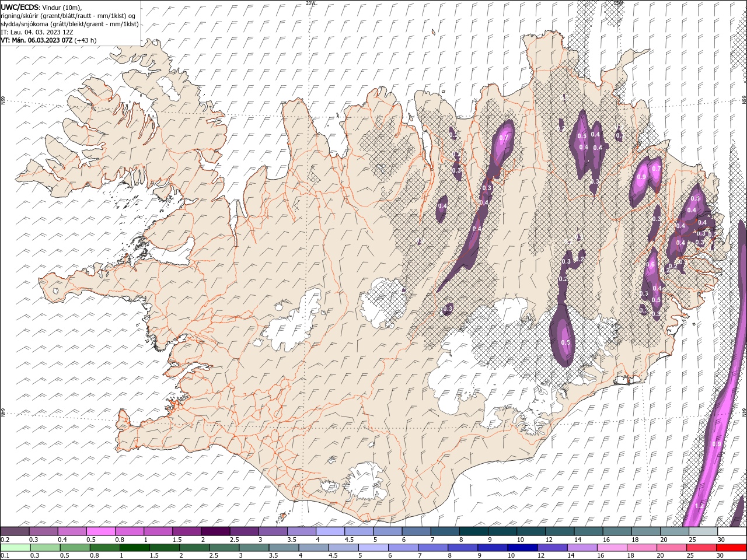Select the blue 8 swatch in lower legend row
This screenshot has width=747, height=560.
[x=463, y=547]
